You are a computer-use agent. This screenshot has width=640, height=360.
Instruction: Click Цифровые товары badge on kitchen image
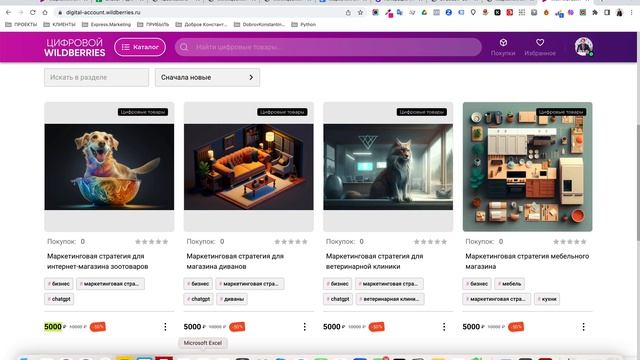point(561,112)
